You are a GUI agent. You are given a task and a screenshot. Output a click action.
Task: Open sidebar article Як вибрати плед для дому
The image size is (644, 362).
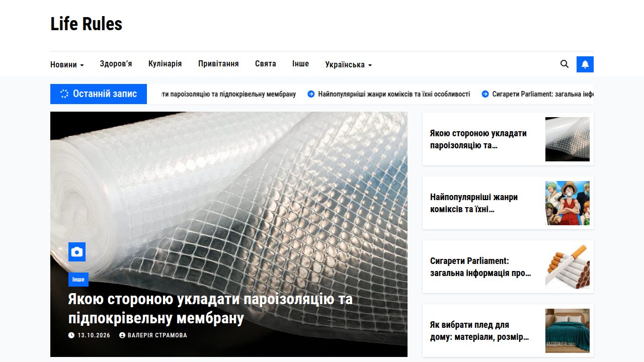480,331
